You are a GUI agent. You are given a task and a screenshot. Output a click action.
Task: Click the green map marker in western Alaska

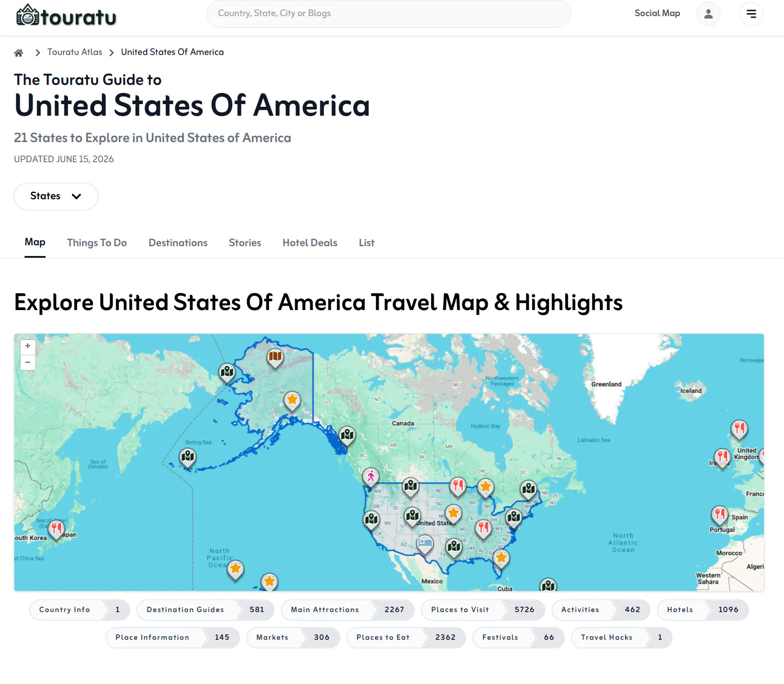(x=227, y=372)
